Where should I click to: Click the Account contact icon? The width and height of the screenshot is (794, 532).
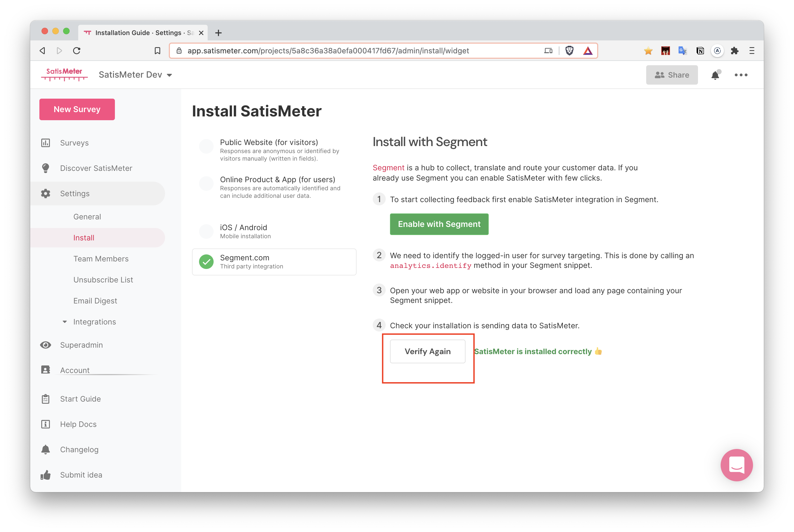(46, 369)
